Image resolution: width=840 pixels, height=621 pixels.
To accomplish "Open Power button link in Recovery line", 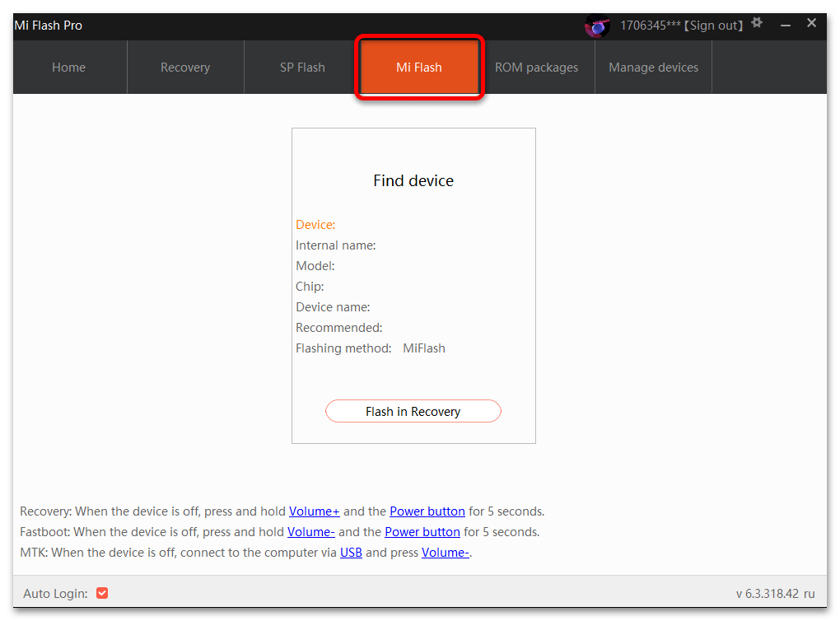I will (427, 511).
